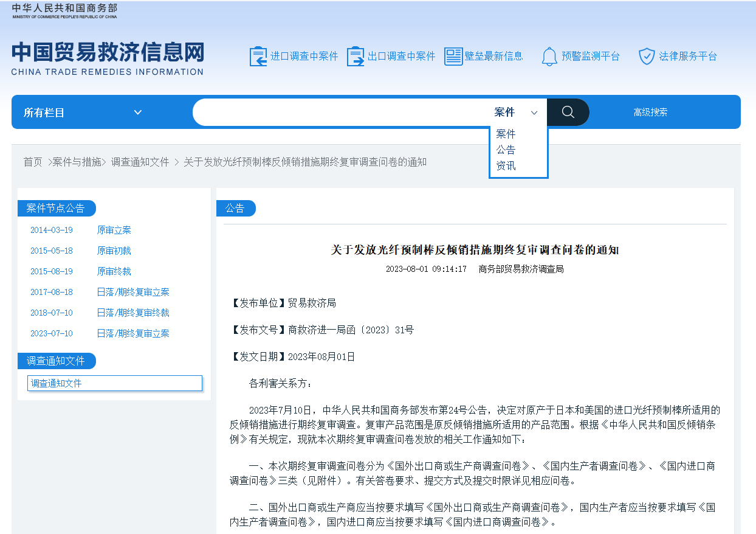Go to 壁垒最新信息 page

(493, 57)
